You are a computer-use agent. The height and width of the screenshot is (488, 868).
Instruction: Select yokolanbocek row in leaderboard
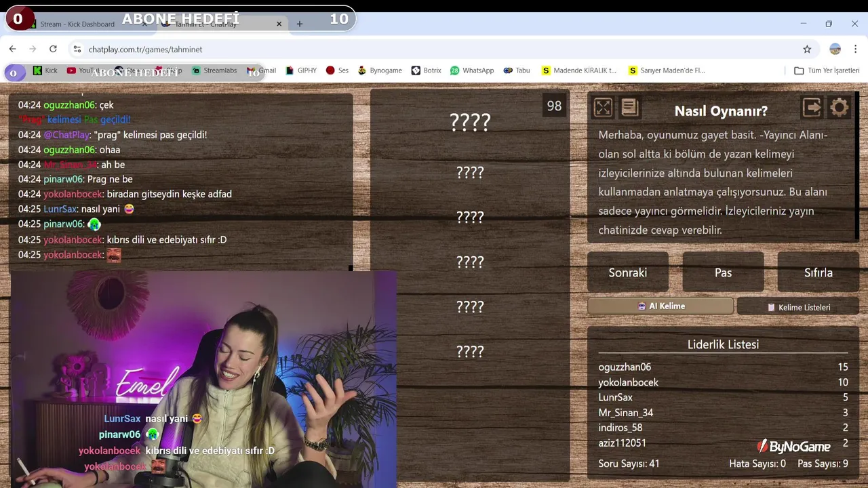tap(723, 382)
